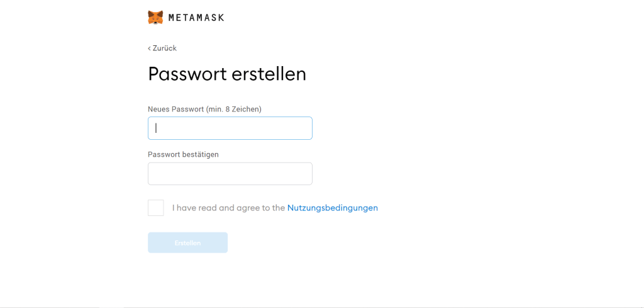Click the METAMASK wordmark text

pyautogui.click(x=196, y=18)
